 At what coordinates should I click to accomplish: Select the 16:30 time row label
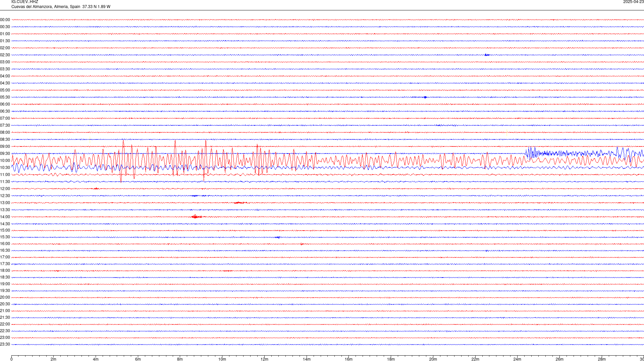point(5,250)
